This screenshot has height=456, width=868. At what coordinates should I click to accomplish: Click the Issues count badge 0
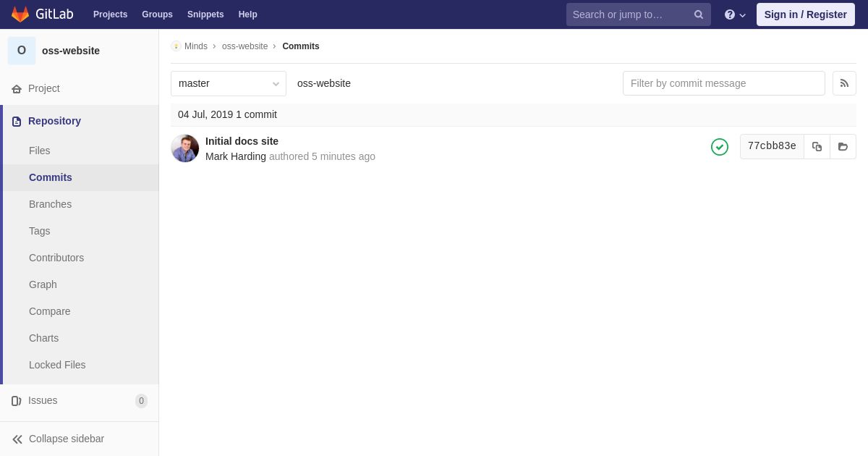pyautogui.click(x=141, y=401)
